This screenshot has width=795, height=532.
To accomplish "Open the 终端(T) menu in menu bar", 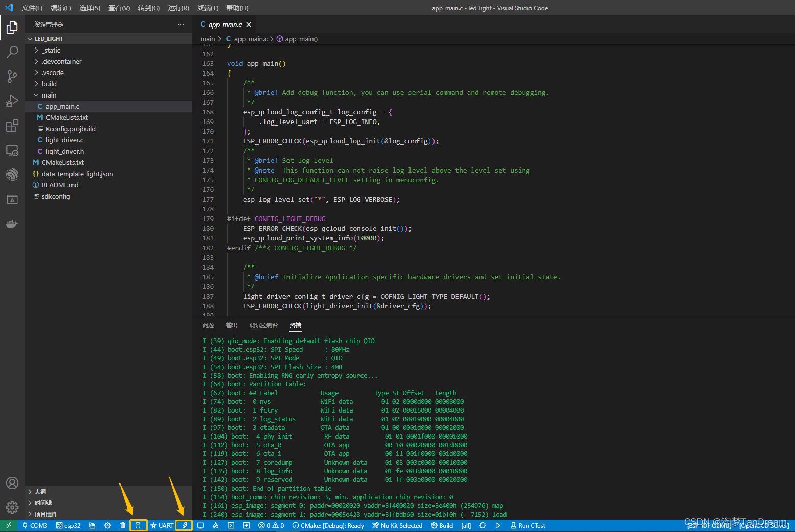I will coord(207,8).
